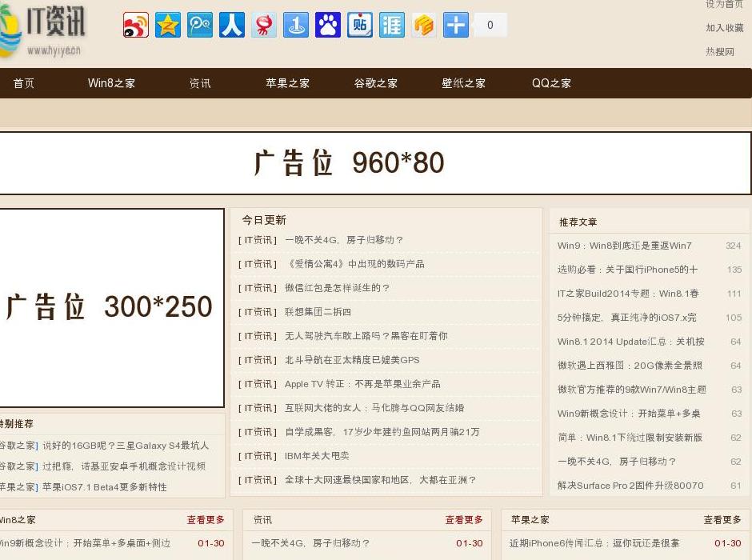Open more share options plus icon
This screenshot has height=560, width=752.
click(x=456, y=25)
